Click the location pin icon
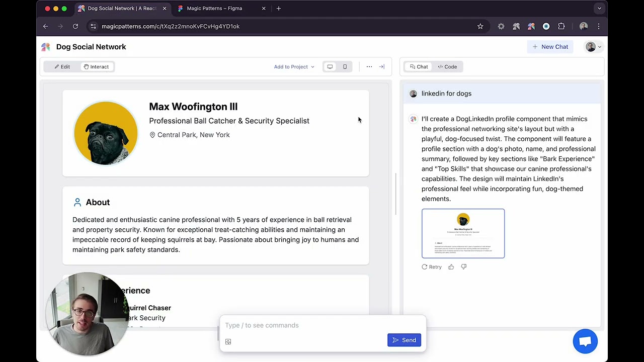The image size is (644, 362). (152, 135)
